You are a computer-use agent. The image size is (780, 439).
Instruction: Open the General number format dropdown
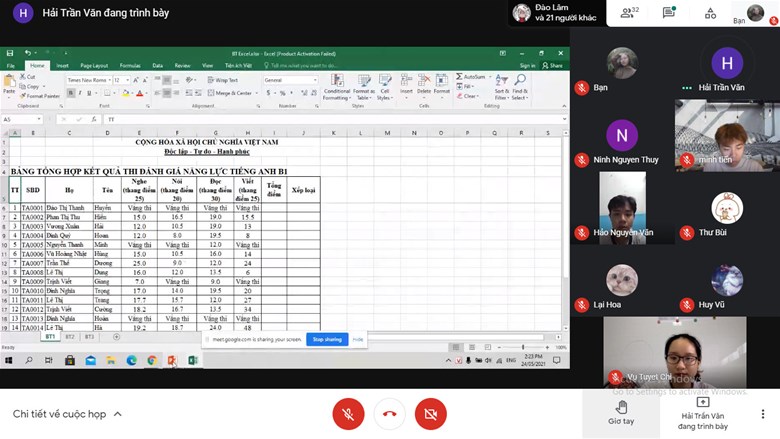tap(315, 80)
